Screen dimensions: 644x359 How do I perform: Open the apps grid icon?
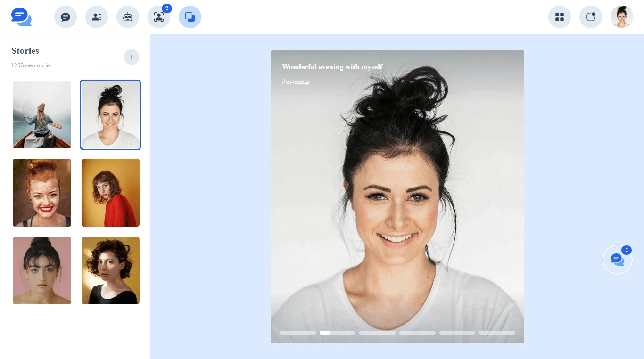pyautogui.click(x=560, y=17)
